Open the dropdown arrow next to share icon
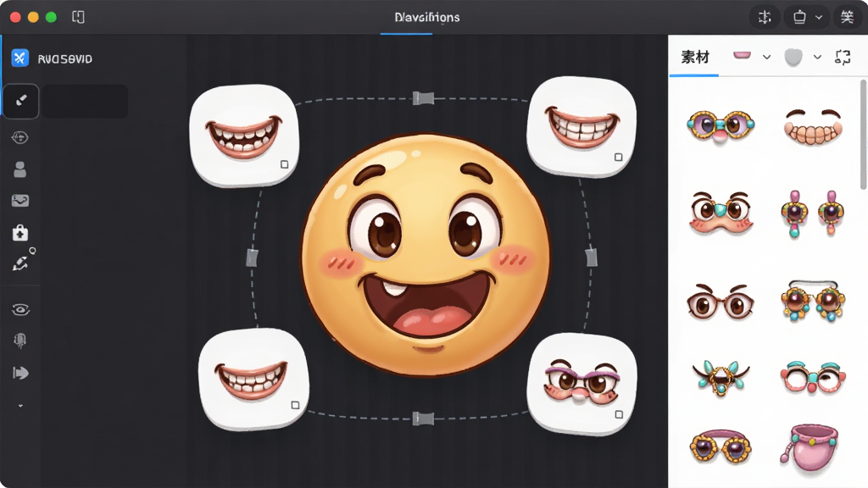The image size is (868, 488). coord(819,17)
